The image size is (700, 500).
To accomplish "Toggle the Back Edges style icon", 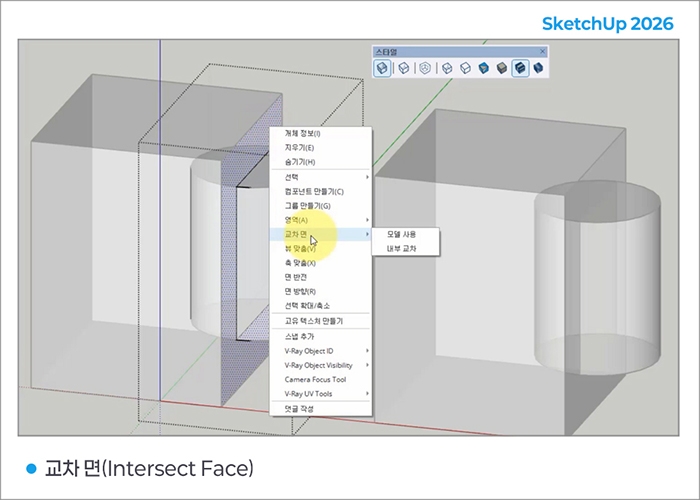I will pos(404,68).
